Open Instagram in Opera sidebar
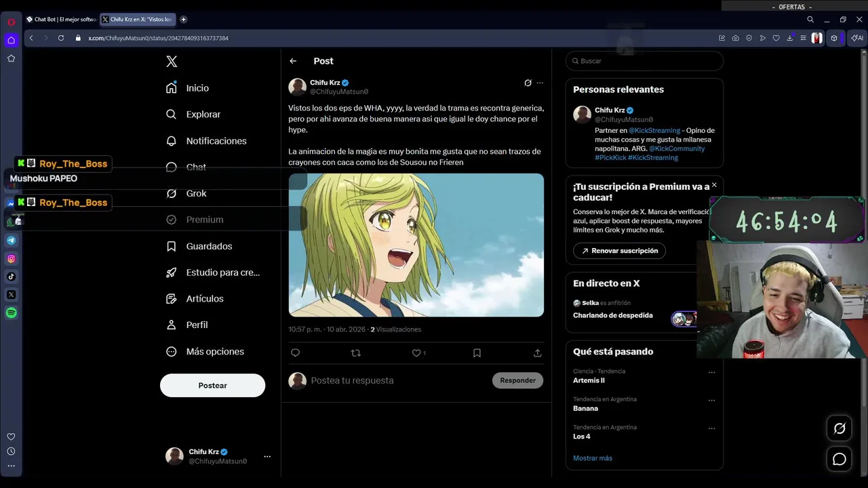Screen dimensions: 868x488 pyautogui.click(x=11, y=258)
